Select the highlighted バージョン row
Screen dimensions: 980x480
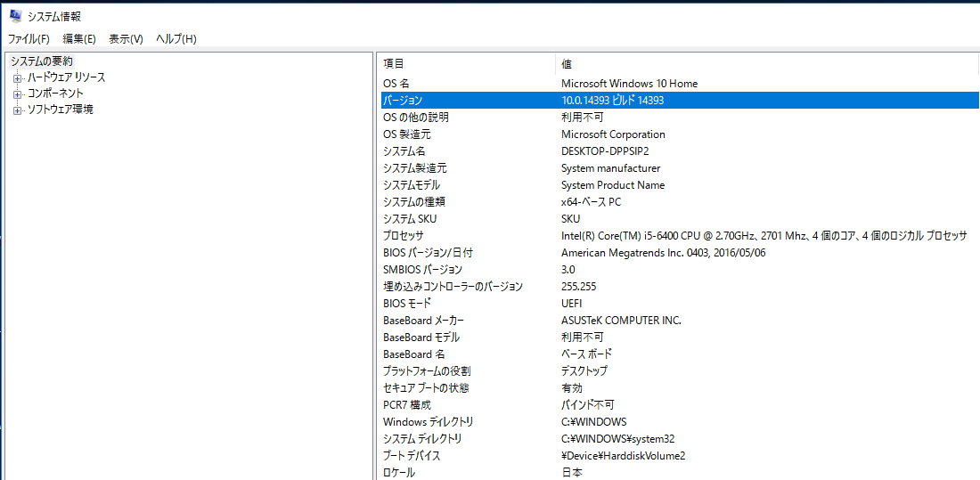tap(680, 100)
